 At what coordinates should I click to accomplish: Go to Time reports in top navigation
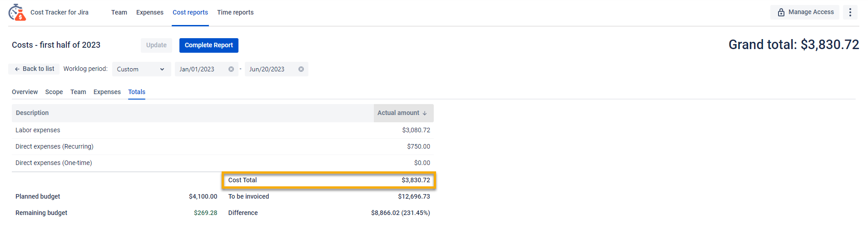pyautogui.click(x=235, y=12)
